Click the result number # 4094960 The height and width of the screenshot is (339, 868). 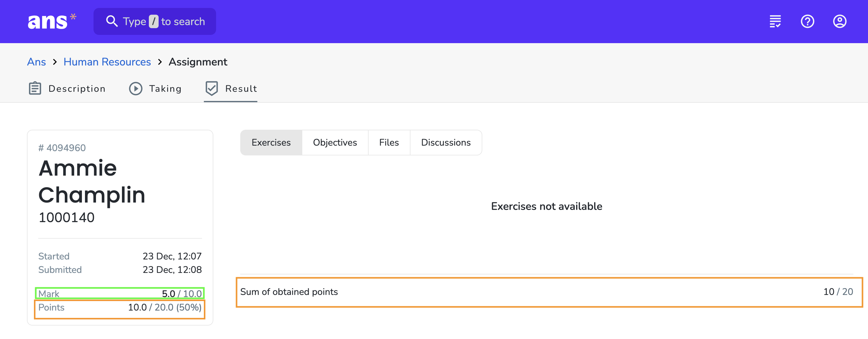click(x=62, y=148)
